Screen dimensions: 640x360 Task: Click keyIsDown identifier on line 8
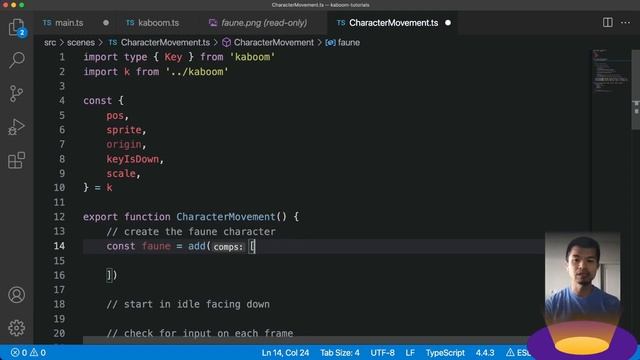point(133,159)
